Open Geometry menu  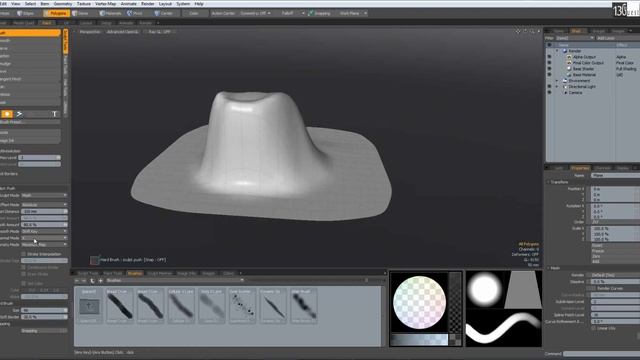coord(63,4)
